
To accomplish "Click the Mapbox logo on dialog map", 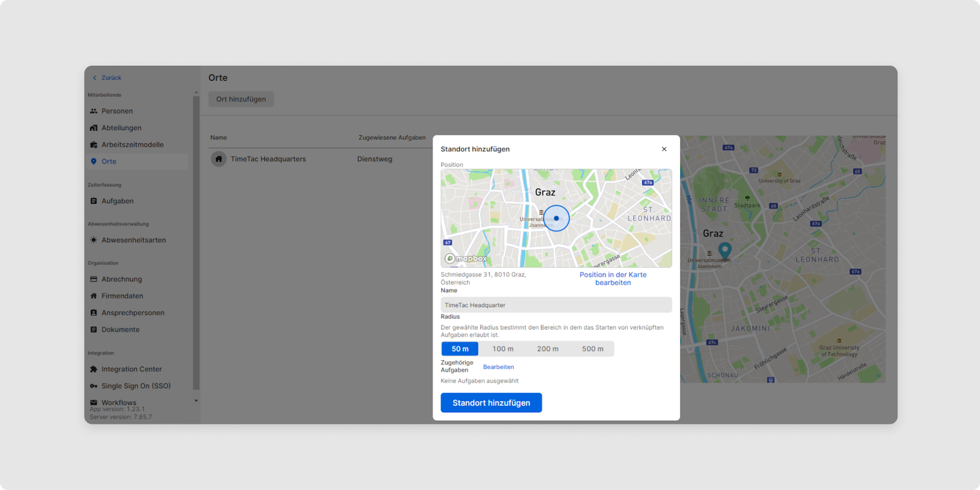I will 465,258.
